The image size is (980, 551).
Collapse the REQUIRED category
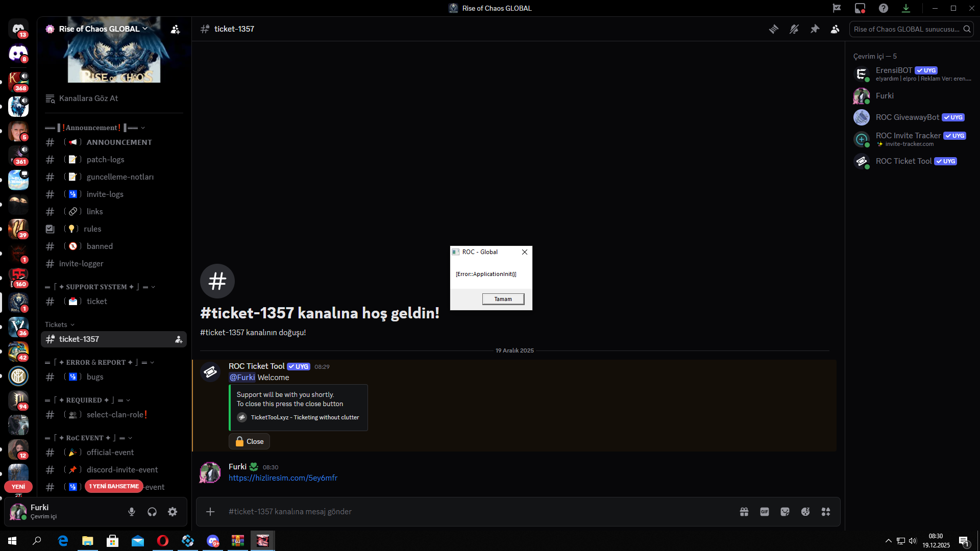tap(88, 400)
